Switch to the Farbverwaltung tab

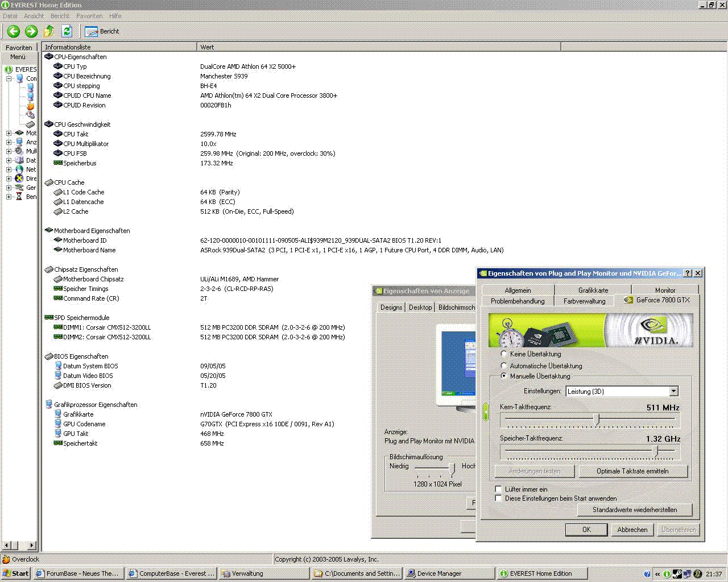coord(584,301)
